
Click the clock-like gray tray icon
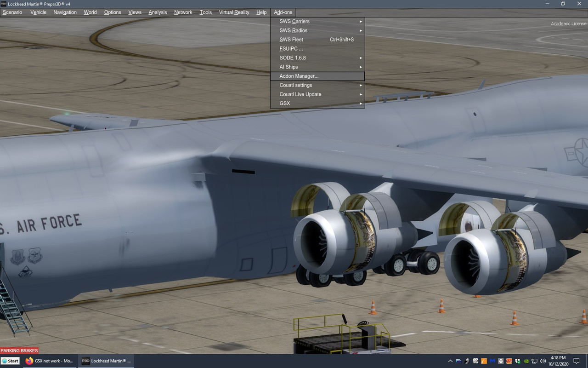click(475, 361)
